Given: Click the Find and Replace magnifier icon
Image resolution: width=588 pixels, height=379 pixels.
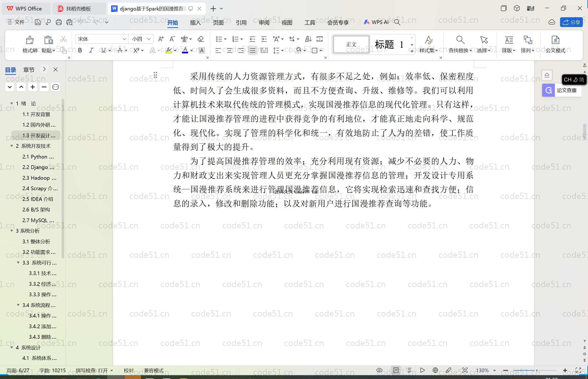Looking at the screenshot, I should tap(460, 40).
